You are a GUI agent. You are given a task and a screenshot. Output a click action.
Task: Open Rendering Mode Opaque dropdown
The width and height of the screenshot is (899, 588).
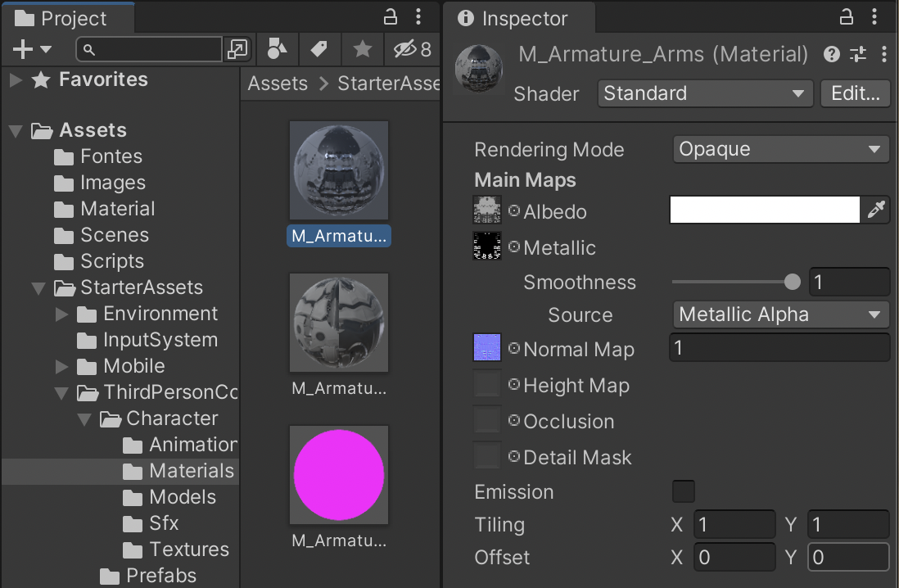click(x=780, y=150)
